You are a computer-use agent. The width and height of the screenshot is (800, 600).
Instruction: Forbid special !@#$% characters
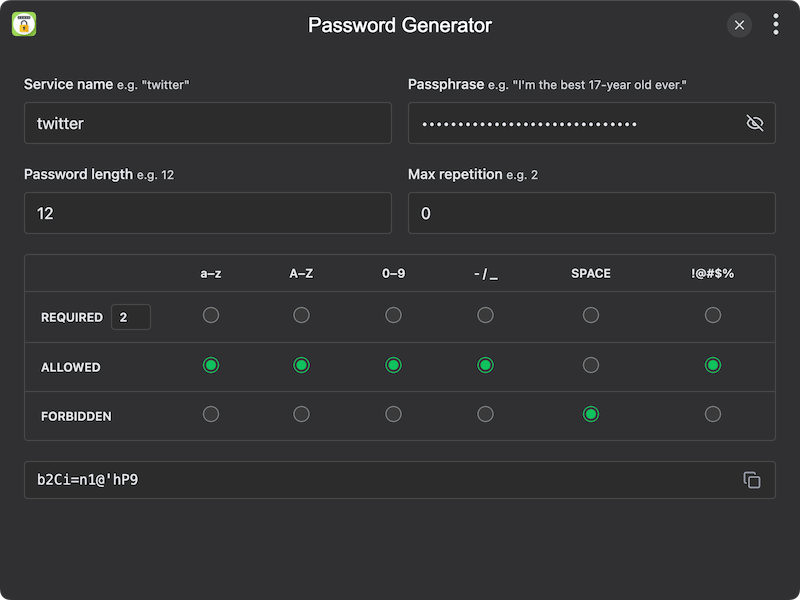click(713, 413)
